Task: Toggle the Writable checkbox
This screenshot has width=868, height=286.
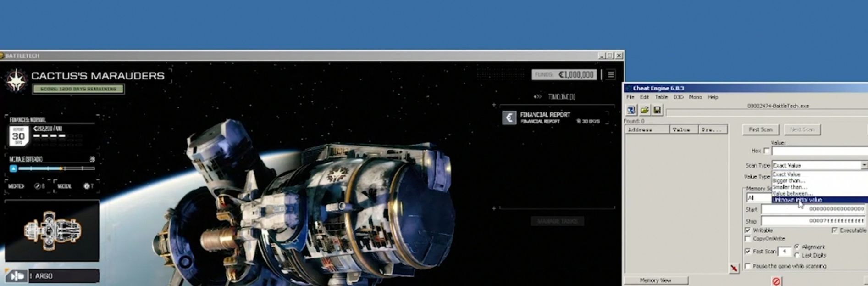Action: (747, 230)
